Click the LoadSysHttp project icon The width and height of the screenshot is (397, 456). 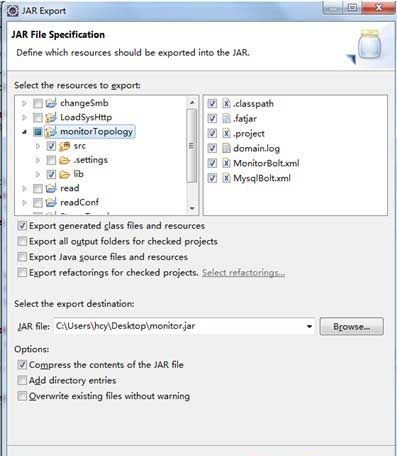click(51, 117)
